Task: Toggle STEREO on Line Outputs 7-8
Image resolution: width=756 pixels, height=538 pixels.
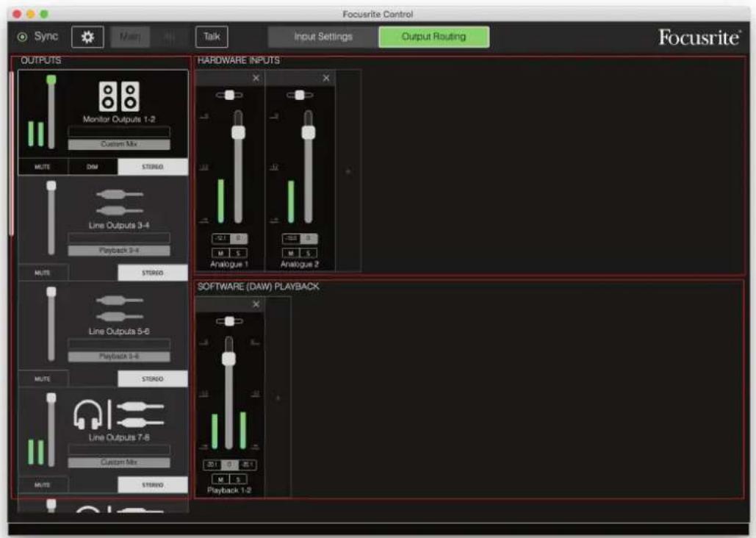Action: point(153,484)
